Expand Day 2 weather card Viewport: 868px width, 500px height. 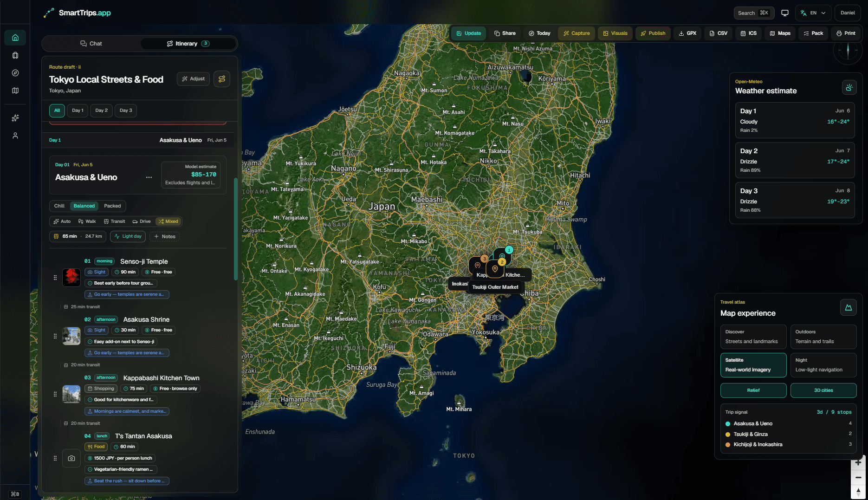795,160
